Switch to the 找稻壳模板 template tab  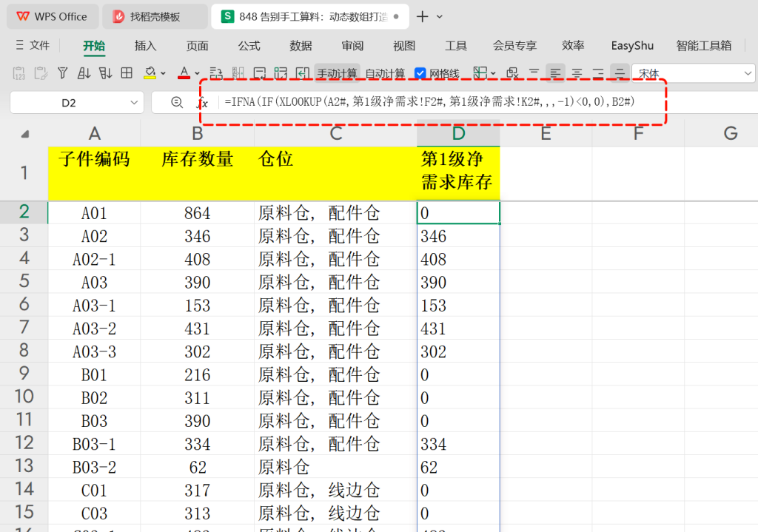(155, 16)
